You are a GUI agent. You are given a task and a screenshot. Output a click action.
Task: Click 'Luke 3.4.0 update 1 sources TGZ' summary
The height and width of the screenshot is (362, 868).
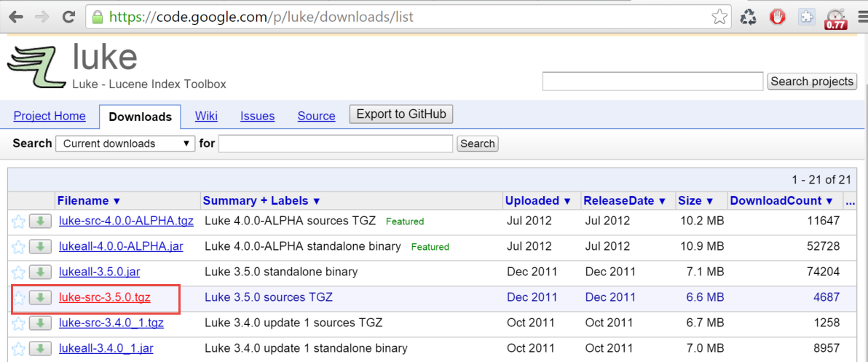[x=293, y=323]
